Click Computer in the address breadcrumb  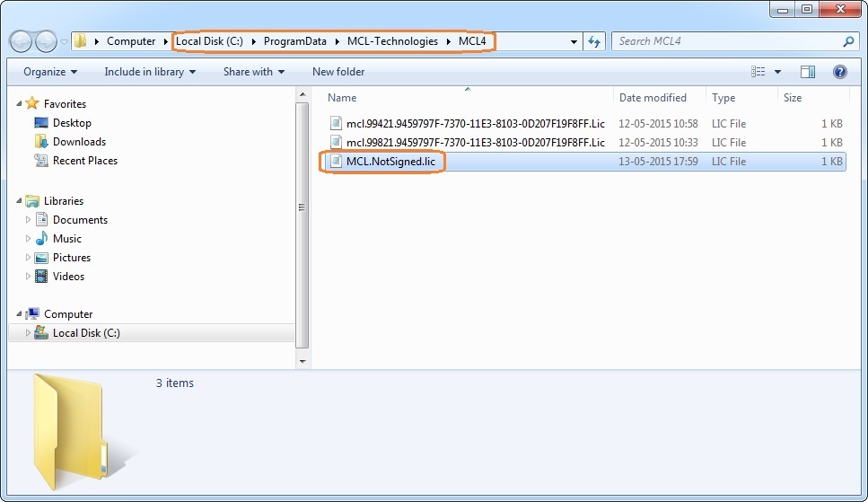pyautogui.click(x=131, y=41)
